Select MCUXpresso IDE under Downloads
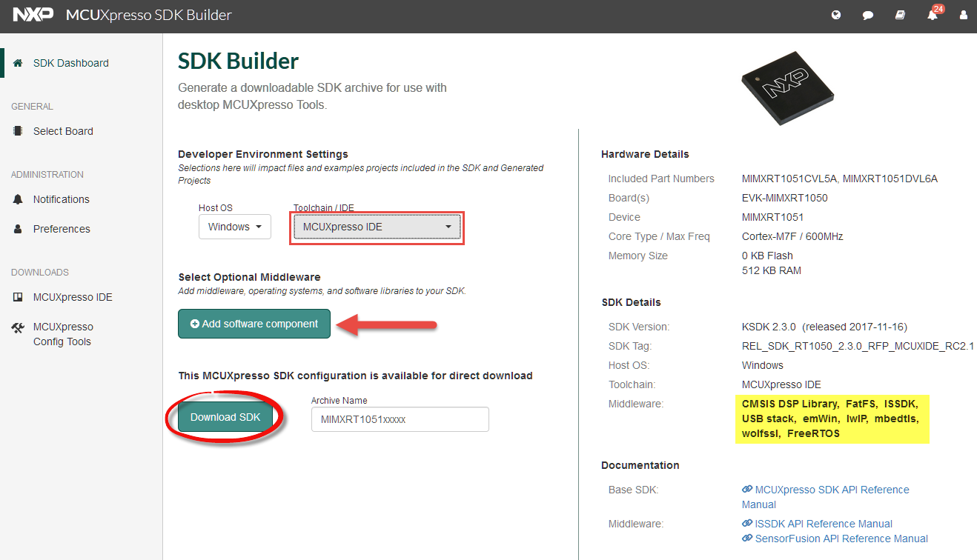Image resolution: width=977 pixels, height=560 pixels. (73, 297)
